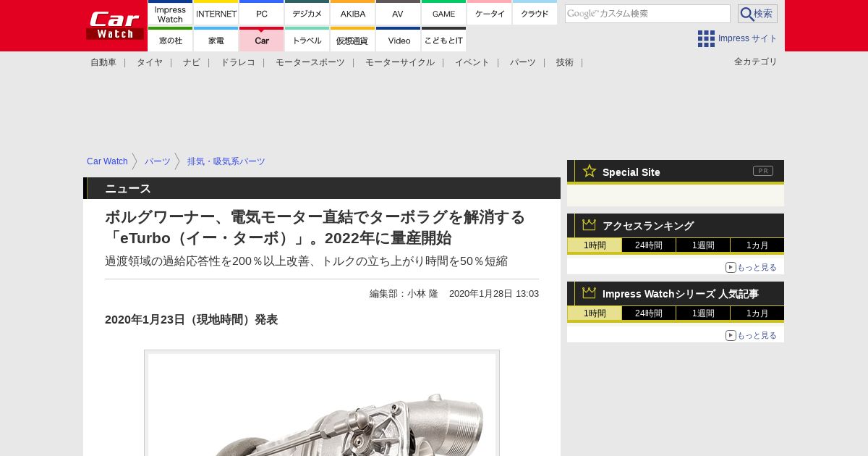This screenshot has height=456, width=868.
Task: Go to the ナビ category
Action: click(x=192, y=62)
